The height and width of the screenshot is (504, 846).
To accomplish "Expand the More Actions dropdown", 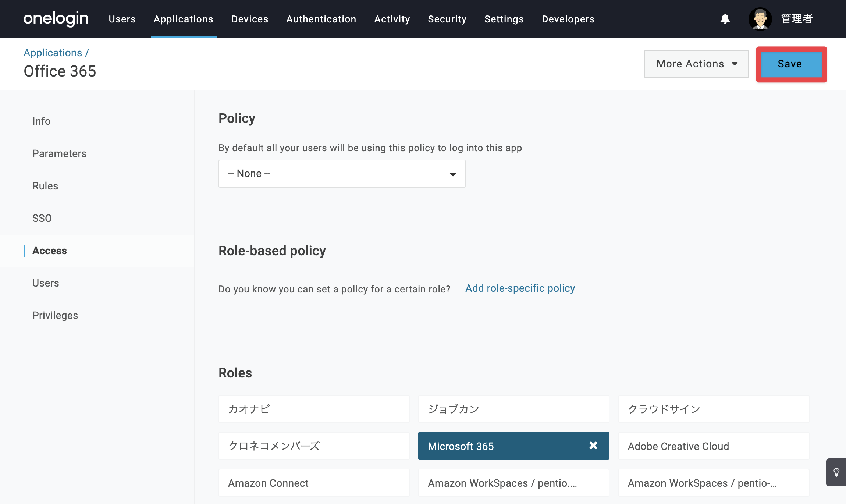I will tap(696, 64).
